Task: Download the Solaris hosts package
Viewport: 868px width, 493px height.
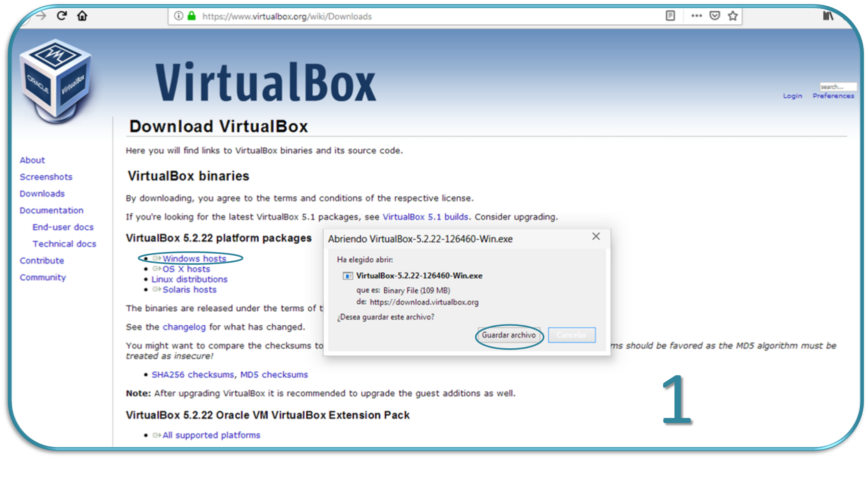Action: click(189, 289)
